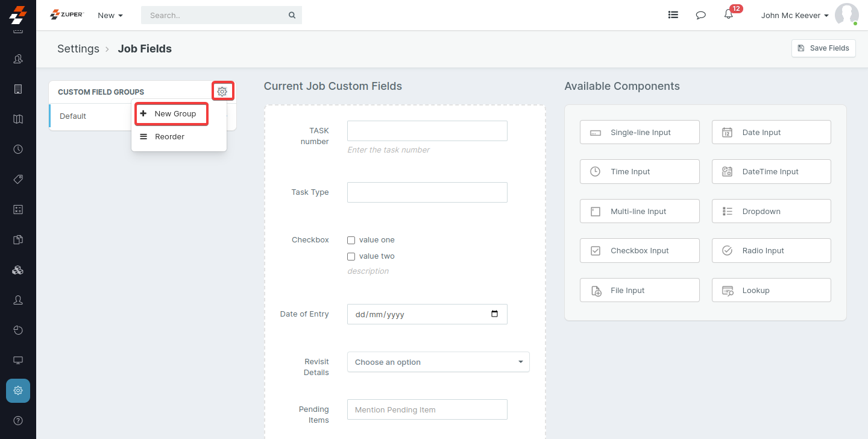The width and height of the screenshot is (868, 439).
Task: Click the help question mark icon
Action: [x=18, y=420]
